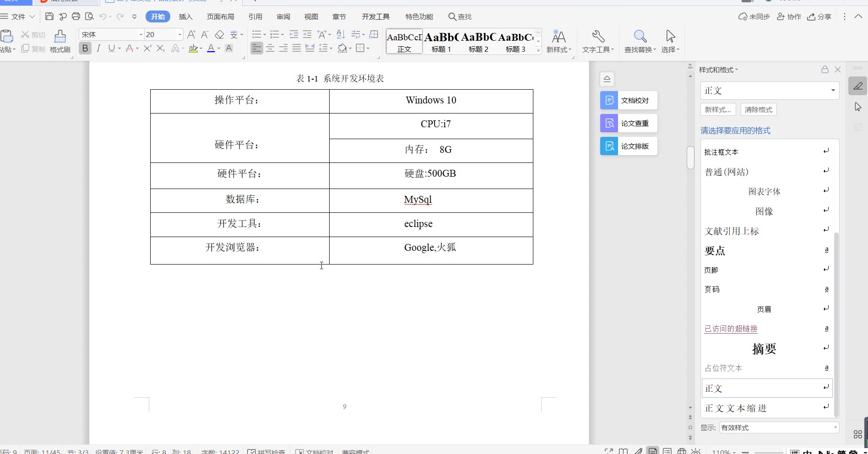Click the save document icon
Screen dimensions: 868x454
[49, 16]
